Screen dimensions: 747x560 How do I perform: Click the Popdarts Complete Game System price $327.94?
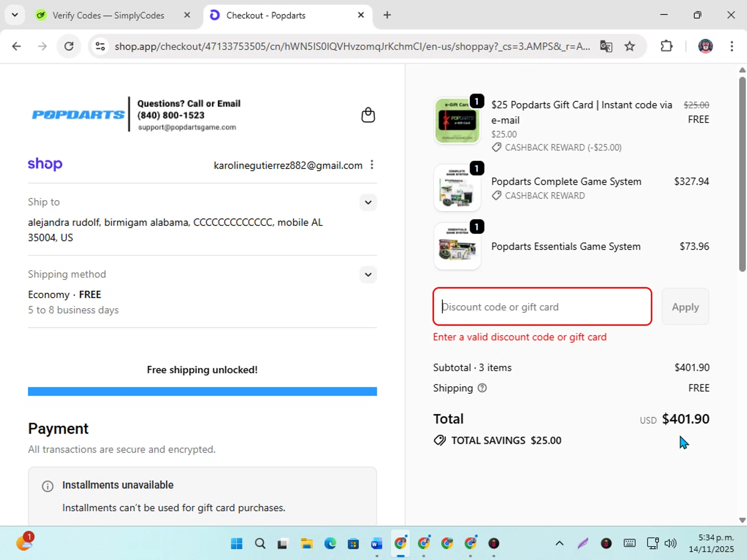pyautogui.click(x=691, y=182)
